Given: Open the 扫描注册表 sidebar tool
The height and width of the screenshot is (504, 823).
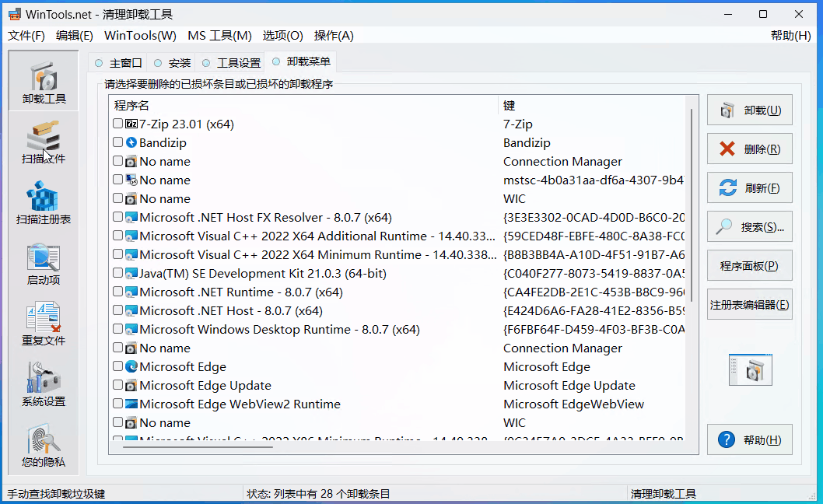Looking at the screenshot, I should [x=44, y=203].
